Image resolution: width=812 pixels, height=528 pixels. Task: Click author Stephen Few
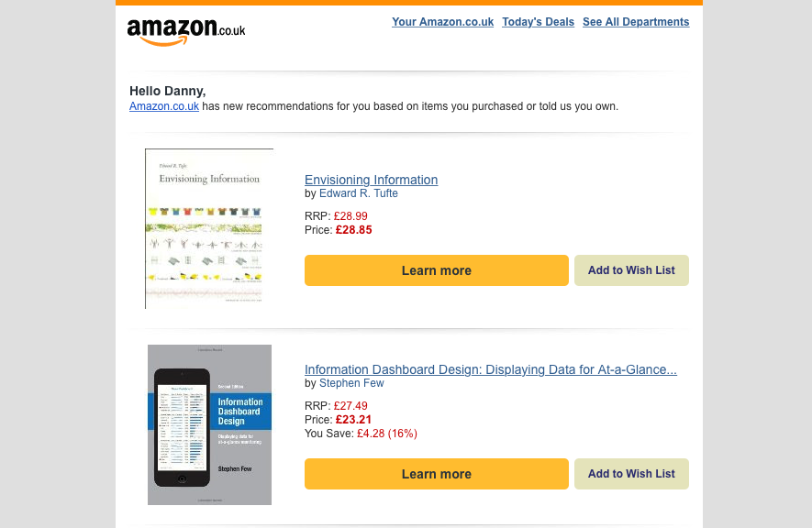click(351, 383)
